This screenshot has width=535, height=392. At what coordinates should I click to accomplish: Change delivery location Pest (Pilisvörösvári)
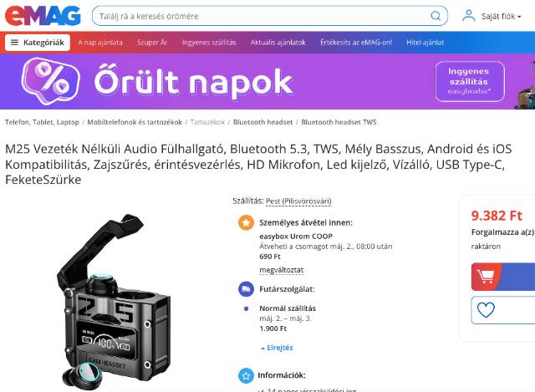tap(298, 201)
